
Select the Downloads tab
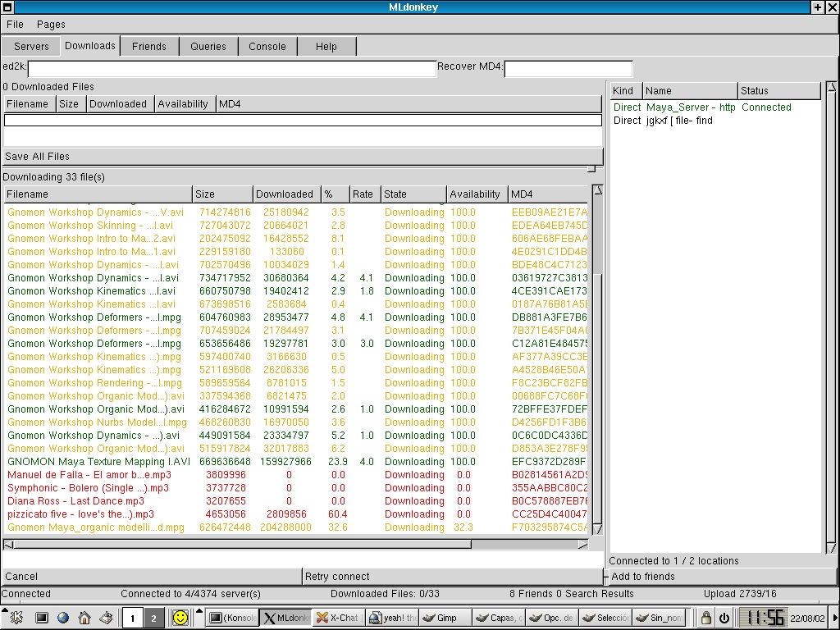pyautogui.click(x=90, y=46)
